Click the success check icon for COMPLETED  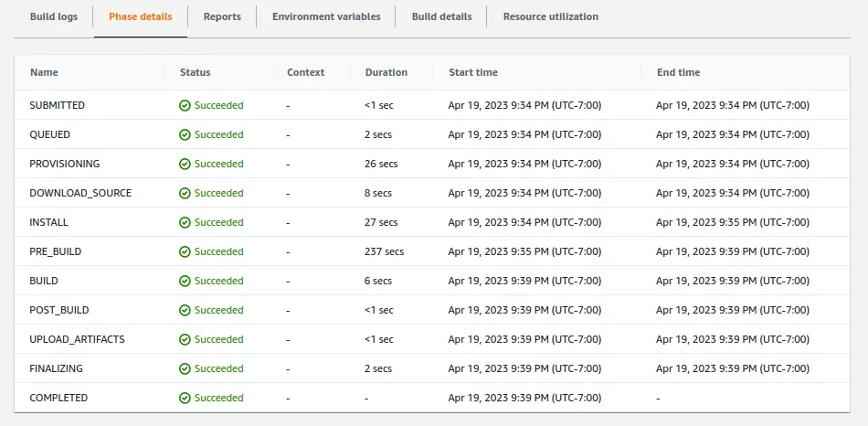tap(185, 398)
